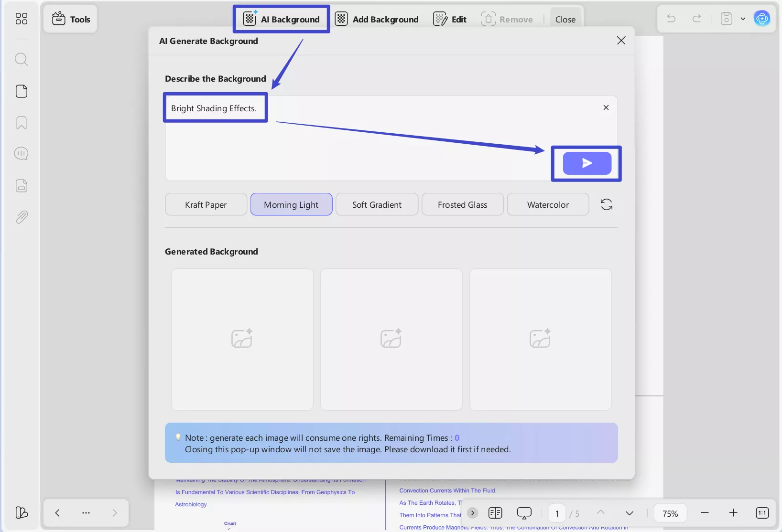Open the bookmarks panel
Viewport: 782px width, 532px height.
(21, 123)
